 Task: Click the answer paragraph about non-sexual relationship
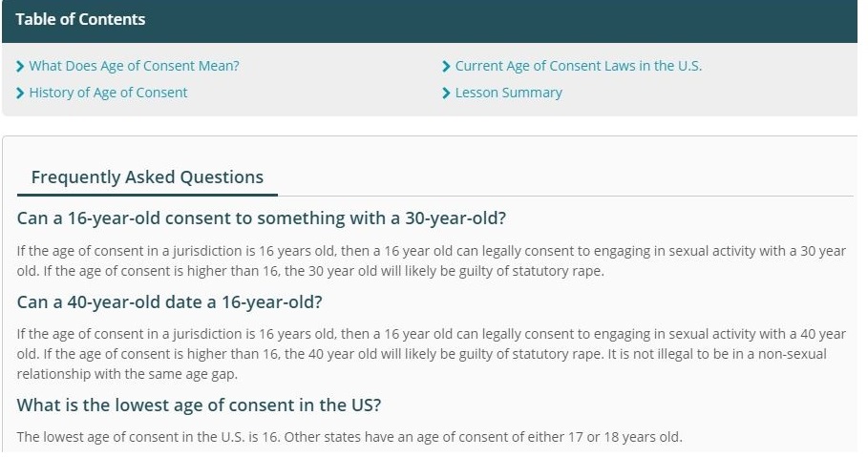[x=432, y=354]
